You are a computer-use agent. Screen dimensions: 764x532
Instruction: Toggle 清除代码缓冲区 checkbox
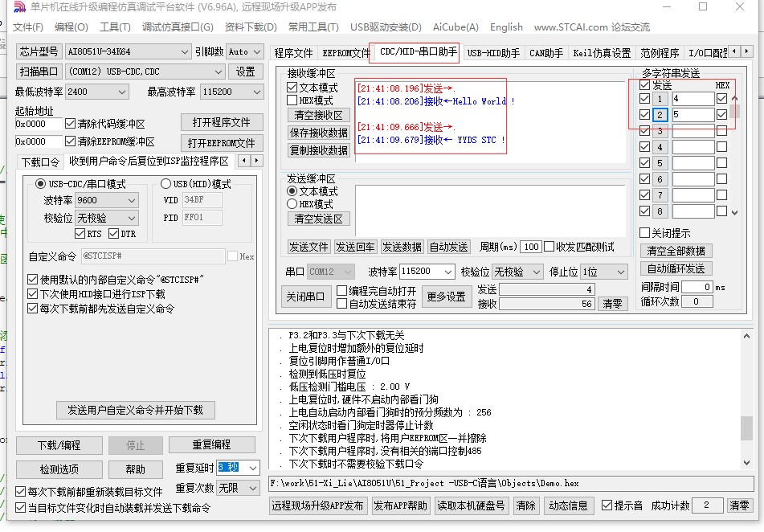click(x=70, y=124)
